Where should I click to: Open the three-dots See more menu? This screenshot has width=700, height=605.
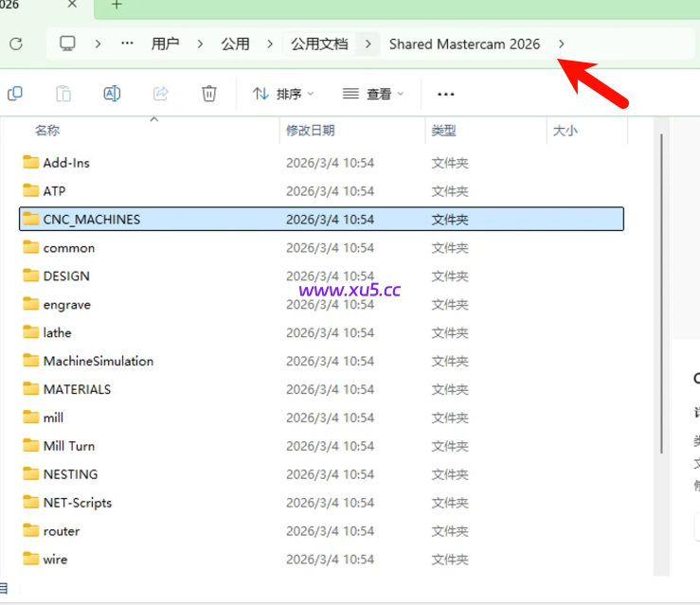[x=446, y=94]
